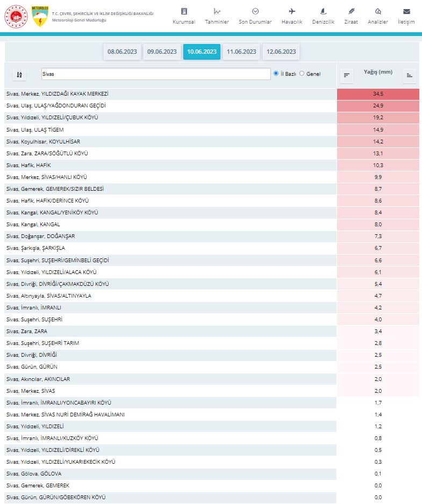The width and height of the screenshot is (422, 504).
Task: Switch to the 12.06.2023 date tab
Action: point(281,52)
